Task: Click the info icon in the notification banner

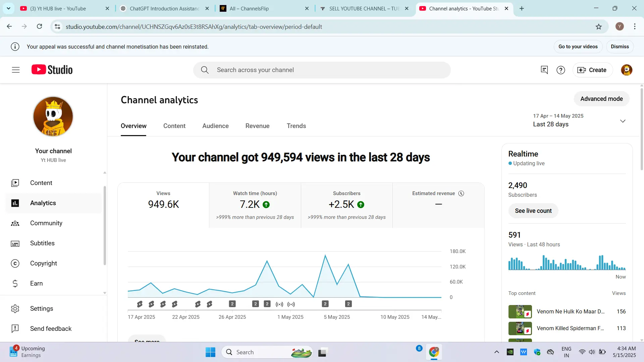Action: [15, 47]
